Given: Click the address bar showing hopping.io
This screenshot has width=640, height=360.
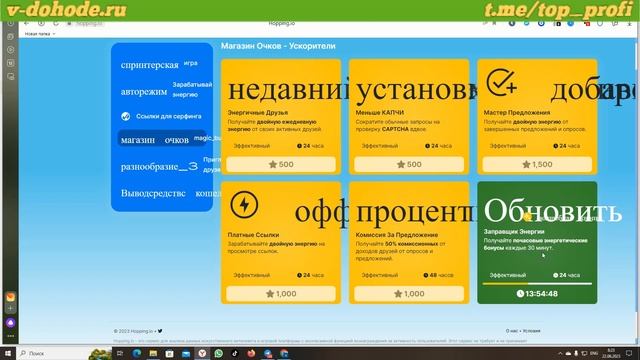Looking at the screenshot, I should (87, 24).
